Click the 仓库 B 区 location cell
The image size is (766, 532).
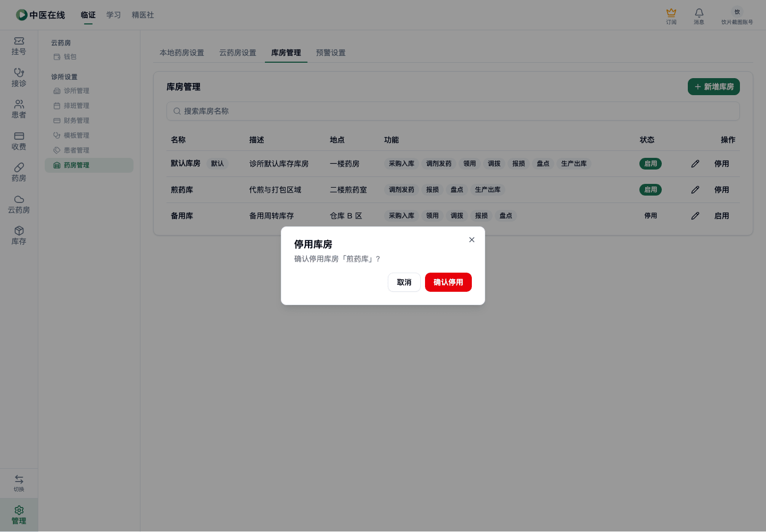(x=346, y=216)
